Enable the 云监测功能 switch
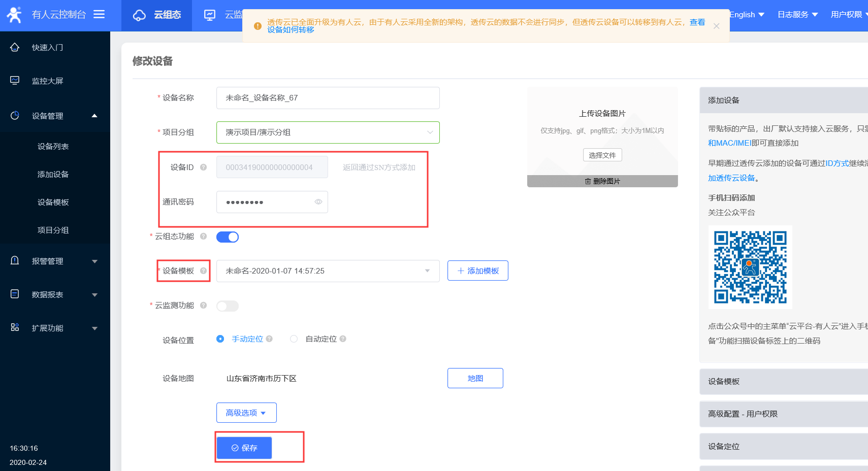The image size is (868, 471). (228, 306)
